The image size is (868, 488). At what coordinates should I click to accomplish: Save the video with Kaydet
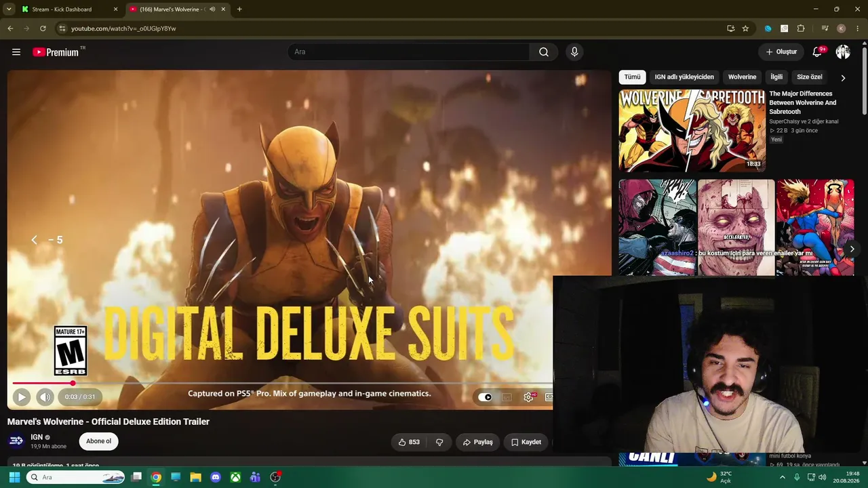click(x=526, y=442)
